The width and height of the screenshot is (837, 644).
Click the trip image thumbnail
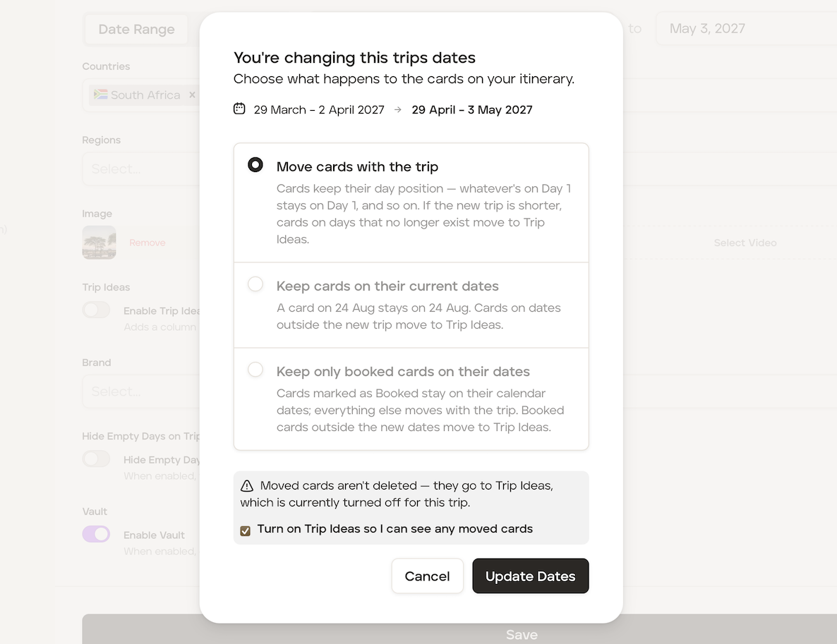pyautogui.click(x=100, y=242)
